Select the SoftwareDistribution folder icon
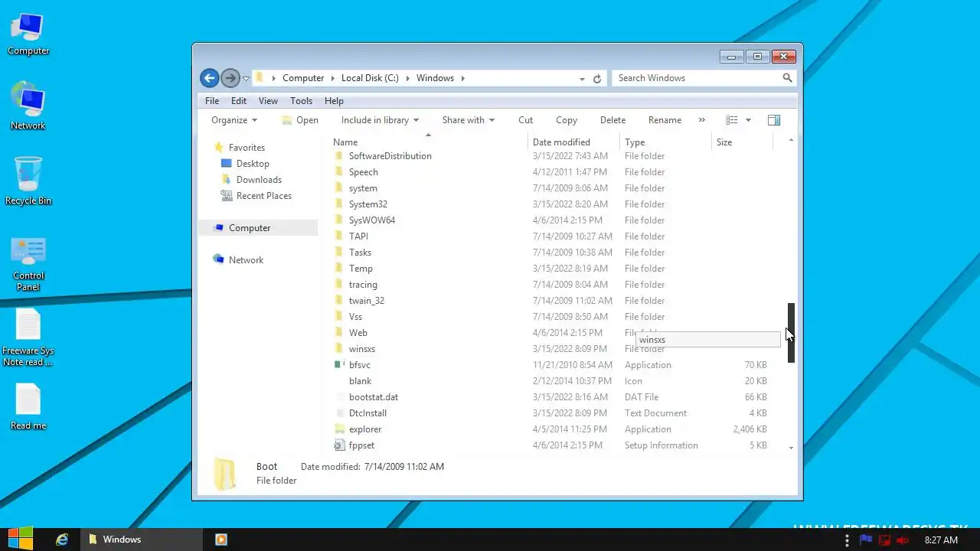The width and height of the screenshot is (980, 551). [x=339, y=156]
